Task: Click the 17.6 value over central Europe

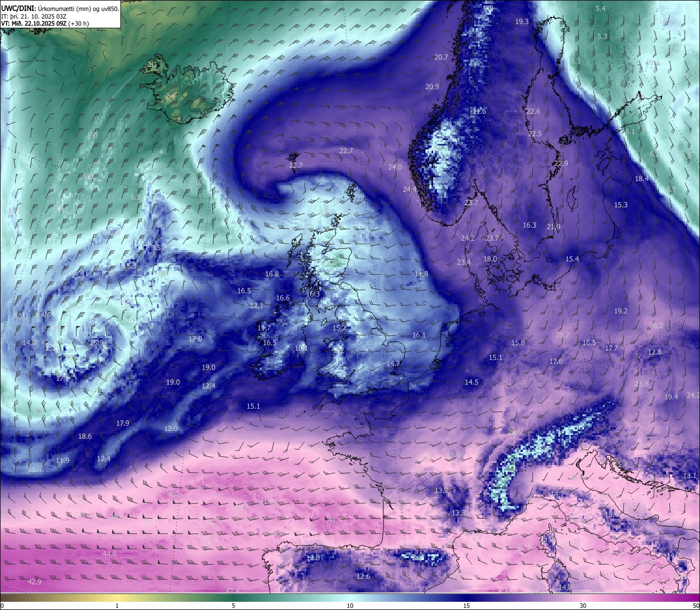Action: pos(556,361)
